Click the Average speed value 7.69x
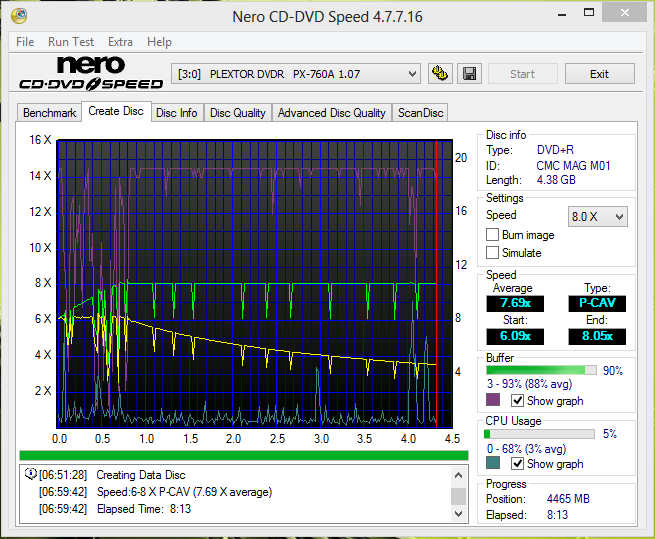Viewport: 655px width, 539px height. click(x=515, y=303)
